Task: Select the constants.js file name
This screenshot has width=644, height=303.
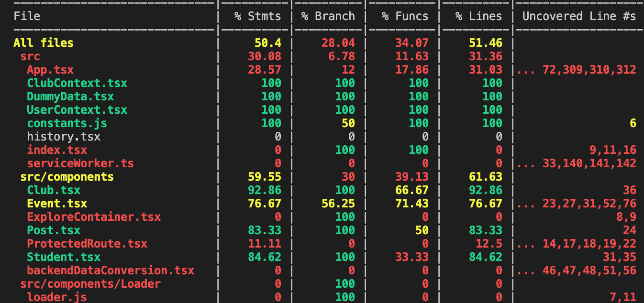Action: tap(67, 123)
